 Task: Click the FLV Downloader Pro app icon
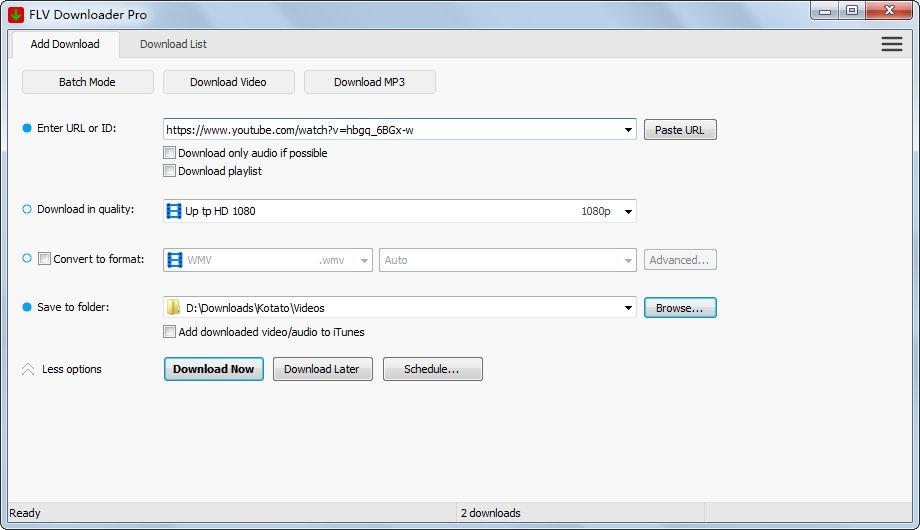click(x=16, y=14)
